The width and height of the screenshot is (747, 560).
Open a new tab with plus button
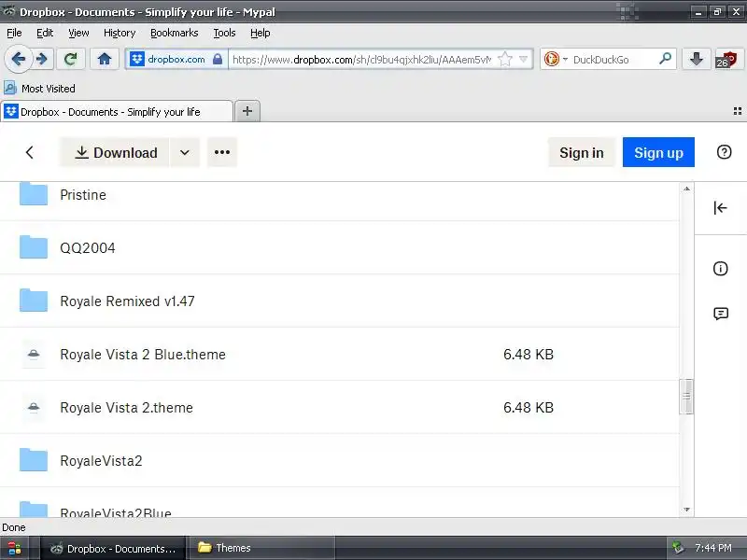click(x=247, y=111)
